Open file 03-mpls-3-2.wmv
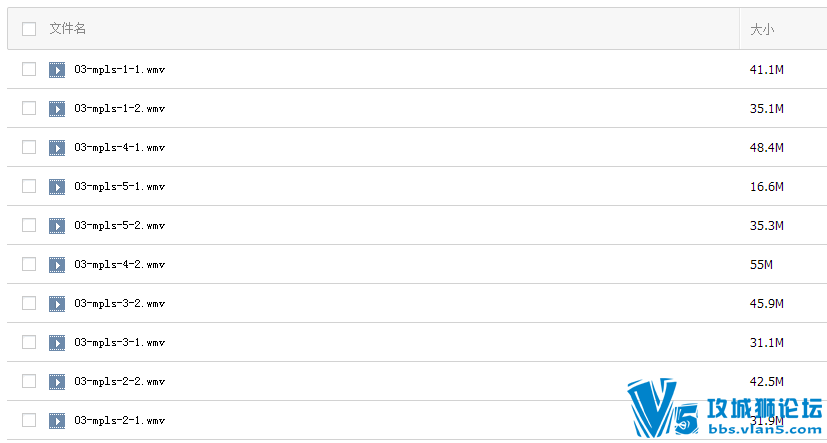The height and width of the screenshot is (443, 827). (119, 304)
